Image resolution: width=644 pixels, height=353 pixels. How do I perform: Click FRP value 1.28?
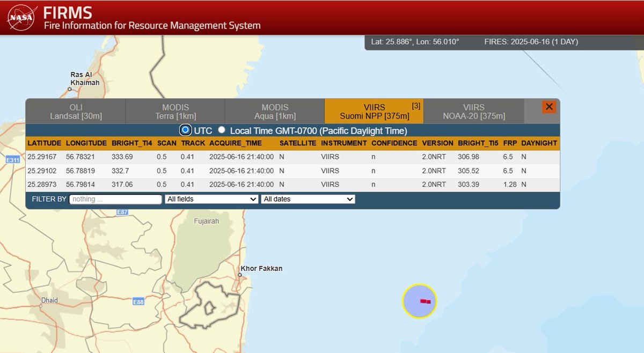[x=510, y=184]
